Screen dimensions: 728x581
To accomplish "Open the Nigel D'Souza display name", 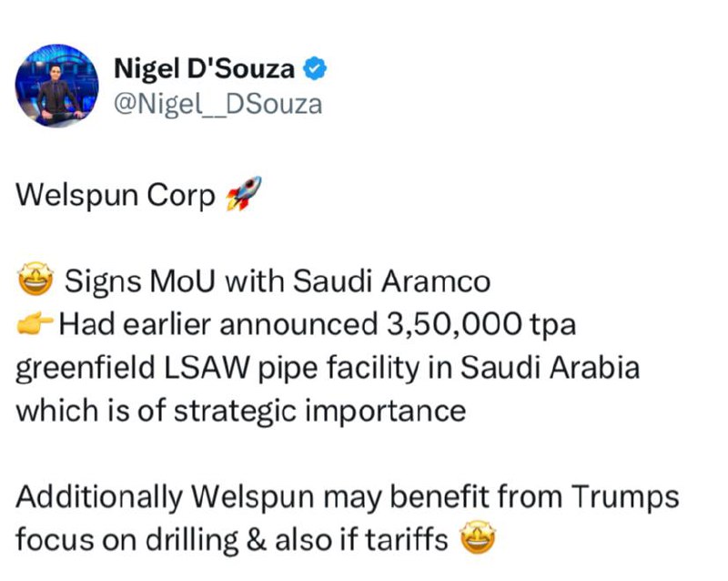I will 204,68.
